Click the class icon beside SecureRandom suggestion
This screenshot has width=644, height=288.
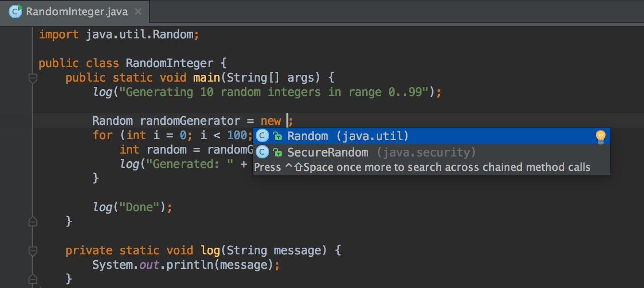262,152
